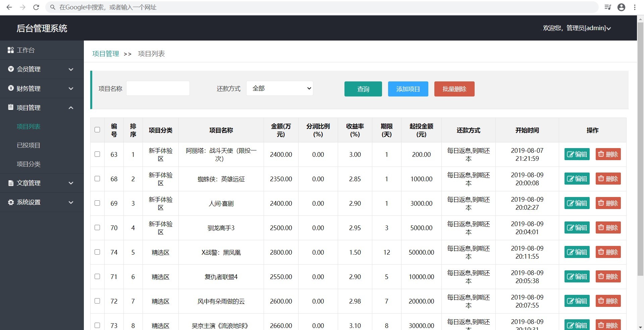644x330 pixels.
Task: Open the browser three-dot menu
Action: pyautogui.click(x=635, y=7)
